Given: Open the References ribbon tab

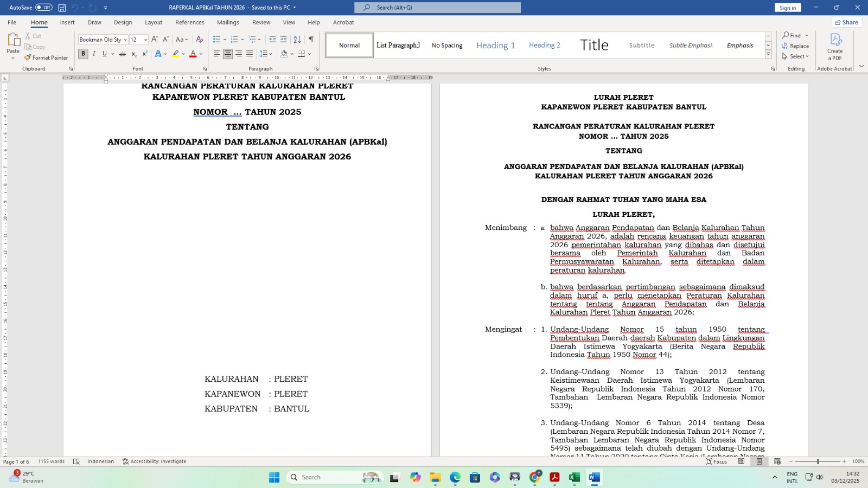Looking at the screenshot, I should coord(189,22).
